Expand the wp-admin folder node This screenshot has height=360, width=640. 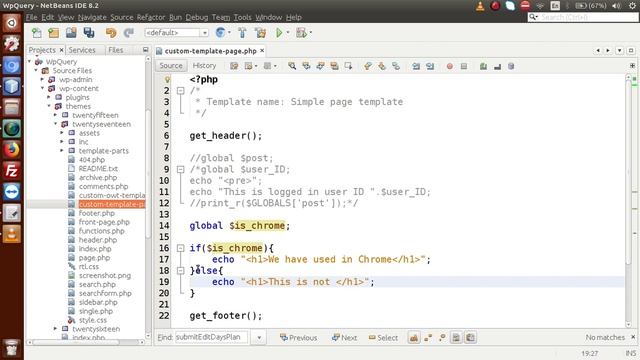click(x=42, y=80)
